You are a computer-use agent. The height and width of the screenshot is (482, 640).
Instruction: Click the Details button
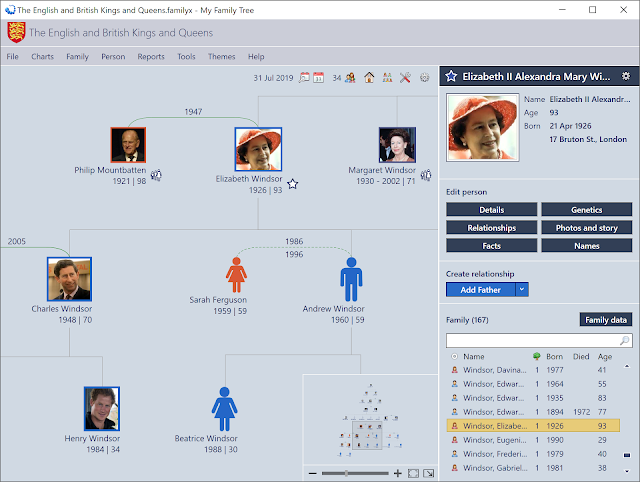pyautogui.click(x=491, y=209)
